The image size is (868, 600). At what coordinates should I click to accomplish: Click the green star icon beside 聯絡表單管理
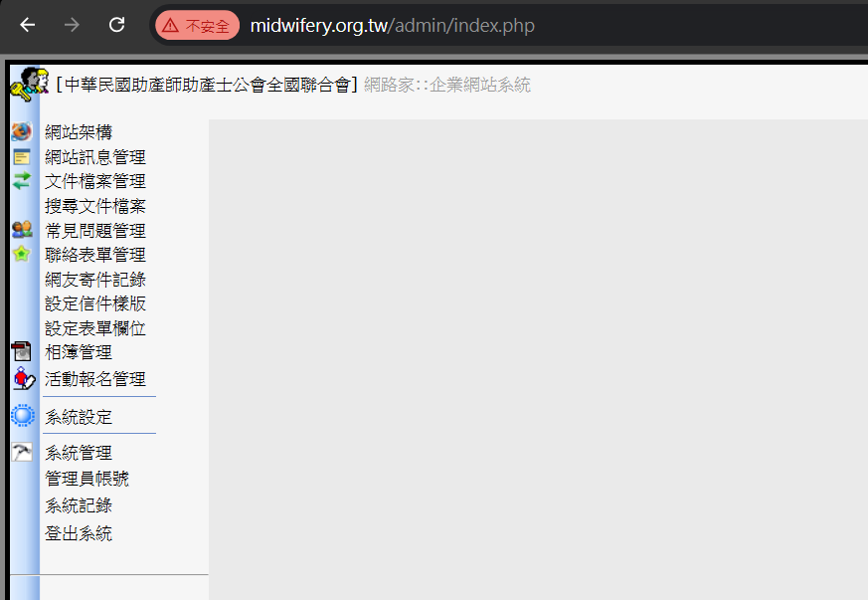click(21, 254)
